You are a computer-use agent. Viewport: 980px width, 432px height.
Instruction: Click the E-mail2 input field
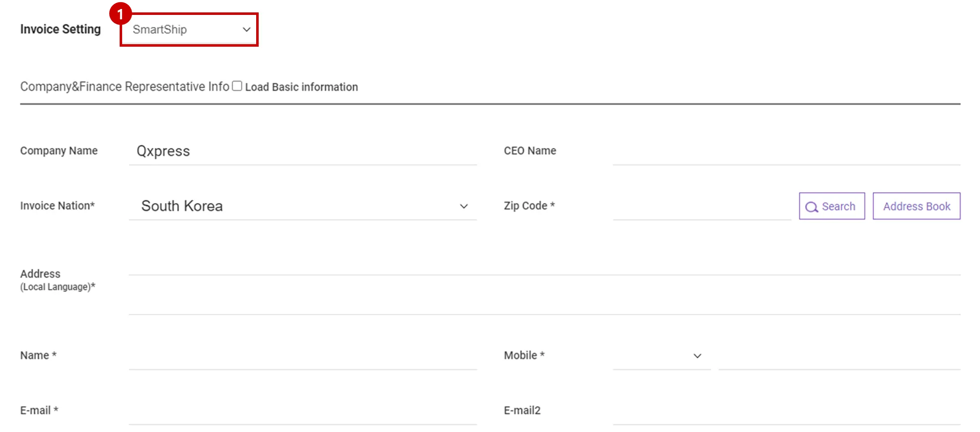pos(786,412)
